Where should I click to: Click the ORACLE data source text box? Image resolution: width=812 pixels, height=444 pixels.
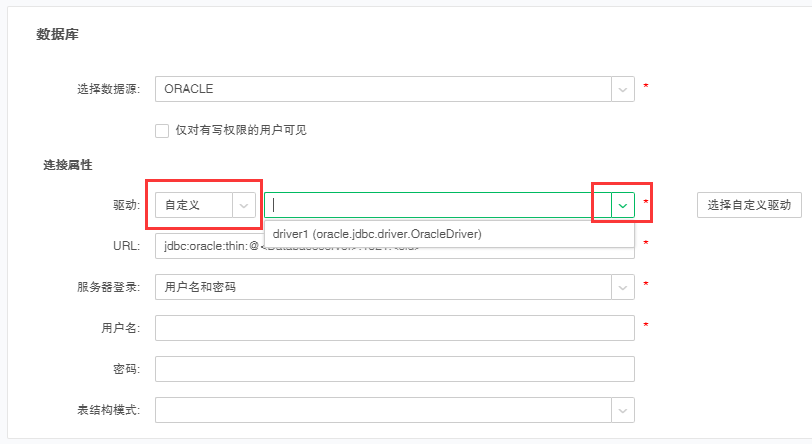[x=383, y=89]
